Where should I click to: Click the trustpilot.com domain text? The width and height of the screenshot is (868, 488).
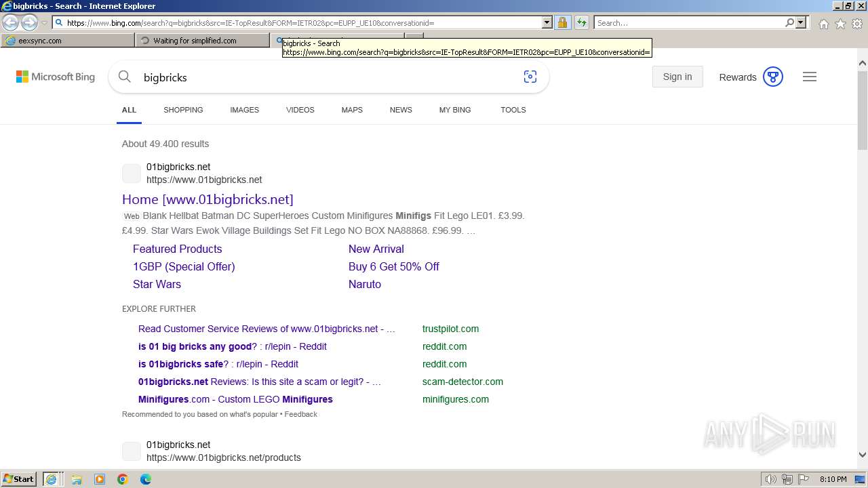(x=450, y=329)
